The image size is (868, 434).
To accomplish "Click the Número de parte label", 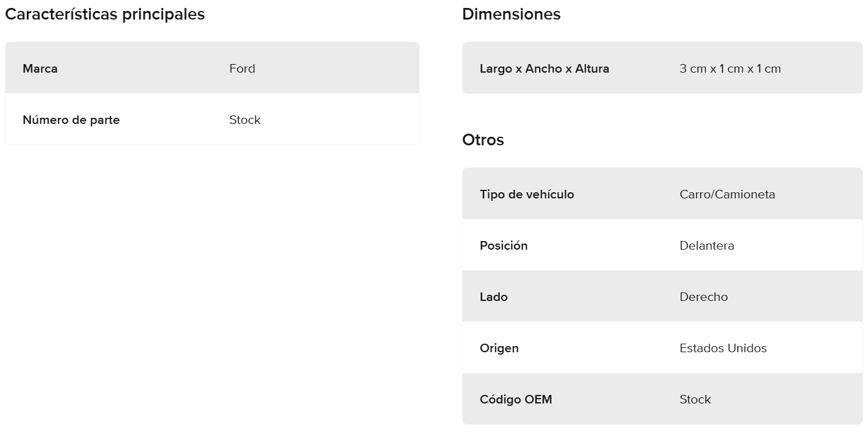I will coord(71,120).
